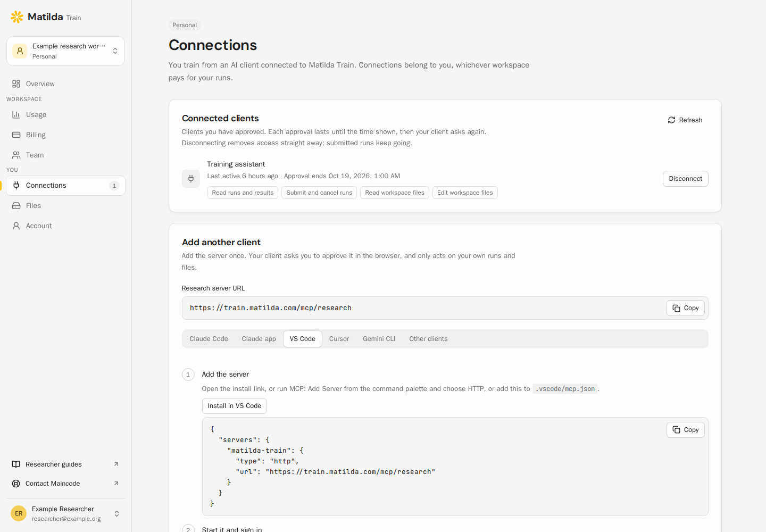This screenshot has width=766, height=532.
Task: Click the external arrow beside Researcher guides
Action: click(x=116, y=464)
